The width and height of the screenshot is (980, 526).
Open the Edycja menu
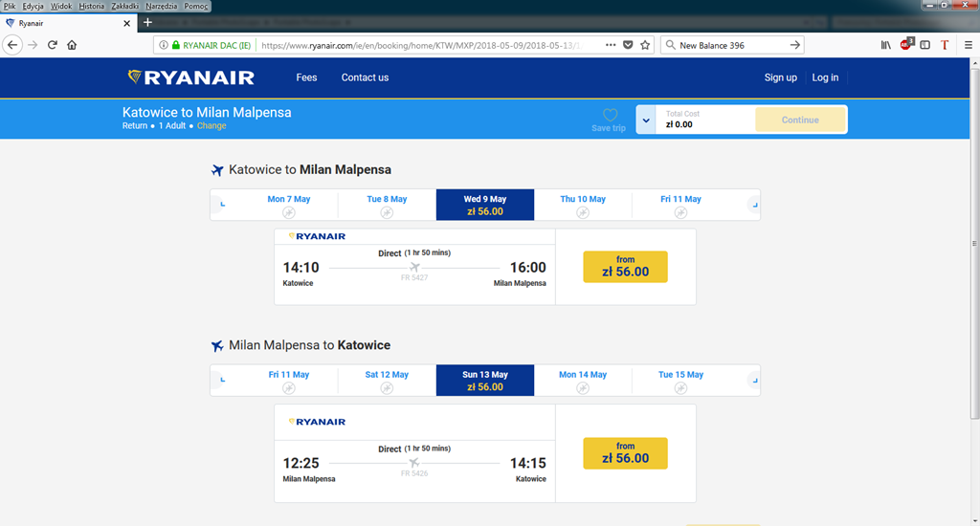click(33, 7)
